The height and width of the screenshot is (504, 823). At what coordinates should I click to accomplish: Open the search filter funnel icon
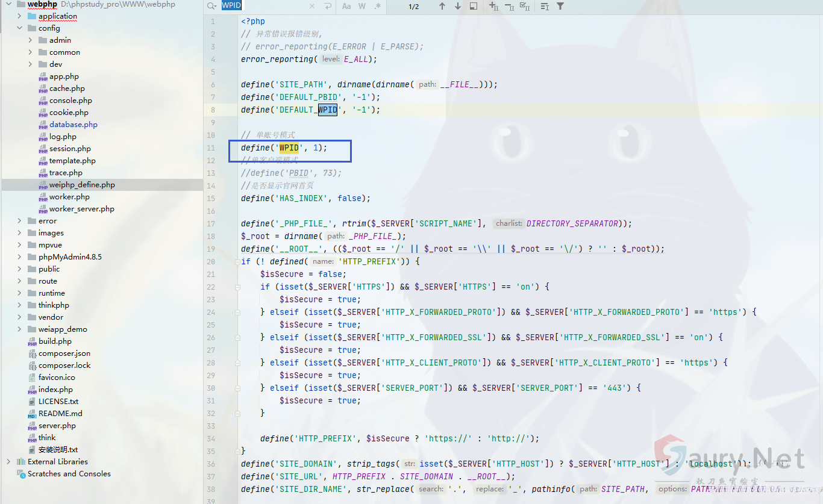(x=560, y=6)
